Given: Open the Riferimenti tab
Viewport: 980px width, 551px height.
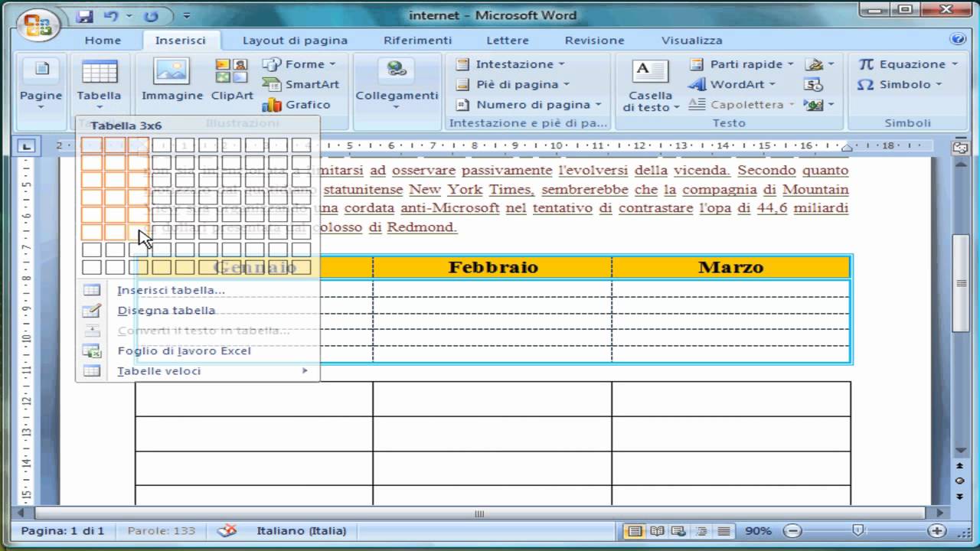Looking at the screenshot, I should [417, 41].
